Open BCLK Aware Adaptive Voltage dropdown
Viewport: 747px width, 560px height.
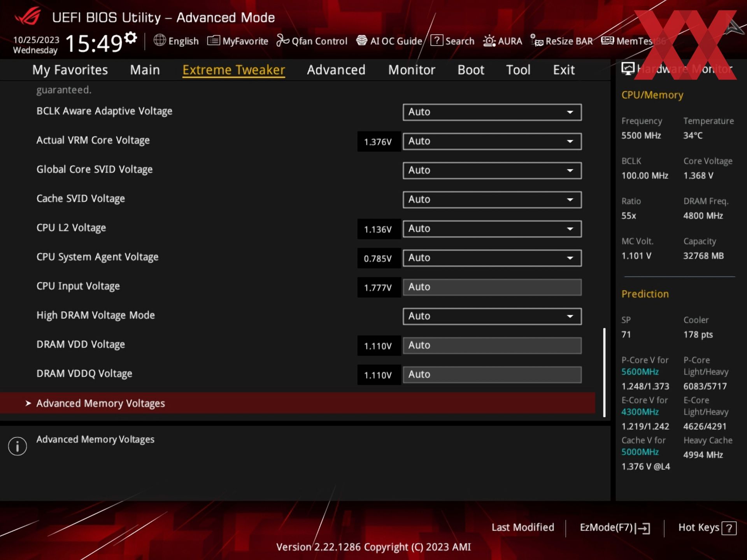tap(492, 112)
